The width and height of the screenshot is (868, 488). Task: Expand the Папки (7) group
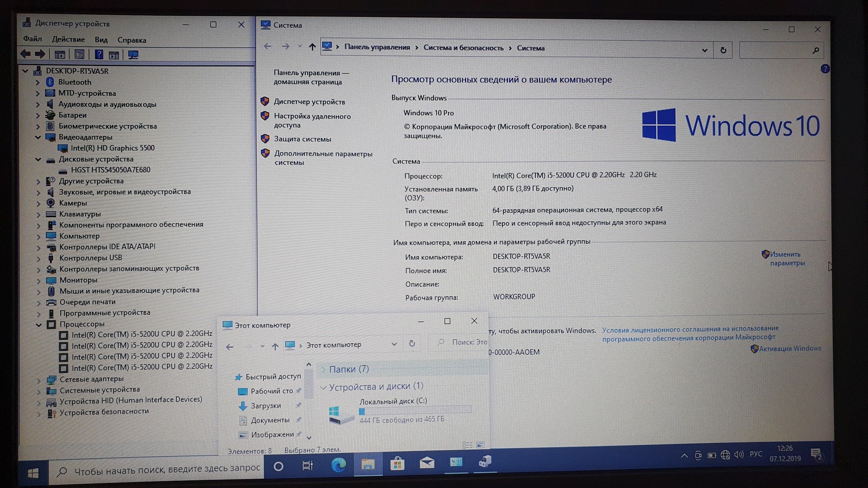pos(323,369)
